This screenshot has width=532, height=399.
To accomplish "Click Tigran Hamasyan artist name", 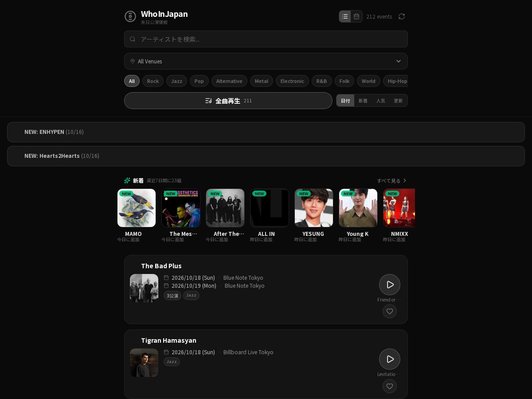I will coord(168,340).
